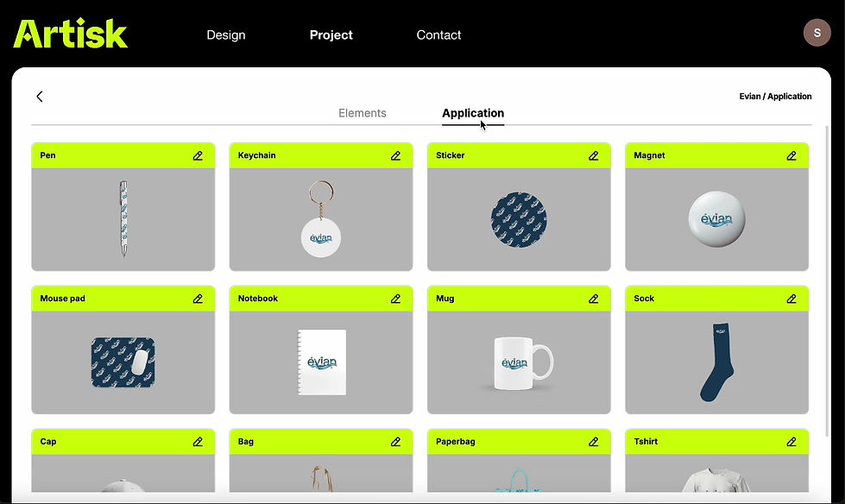Click the vertical scrollbar of the applications list

click(827, 280)
